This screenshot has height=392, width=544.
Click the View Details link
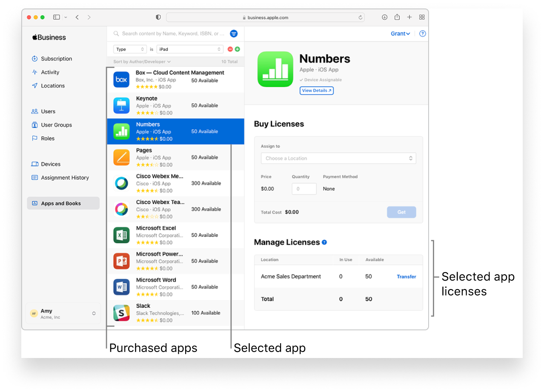(x=316, y=91)
